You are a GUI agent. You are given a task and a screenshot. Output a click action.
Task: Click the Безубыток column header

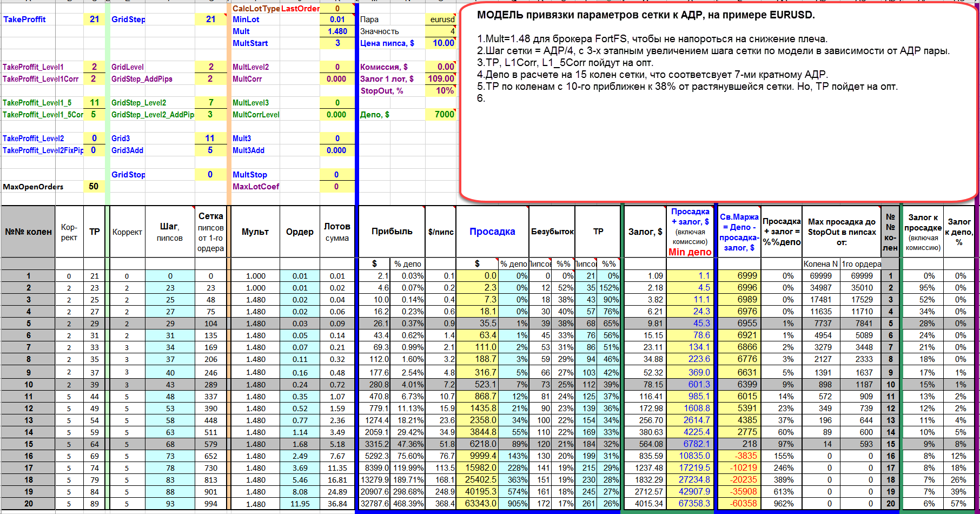tap(552, 232)
